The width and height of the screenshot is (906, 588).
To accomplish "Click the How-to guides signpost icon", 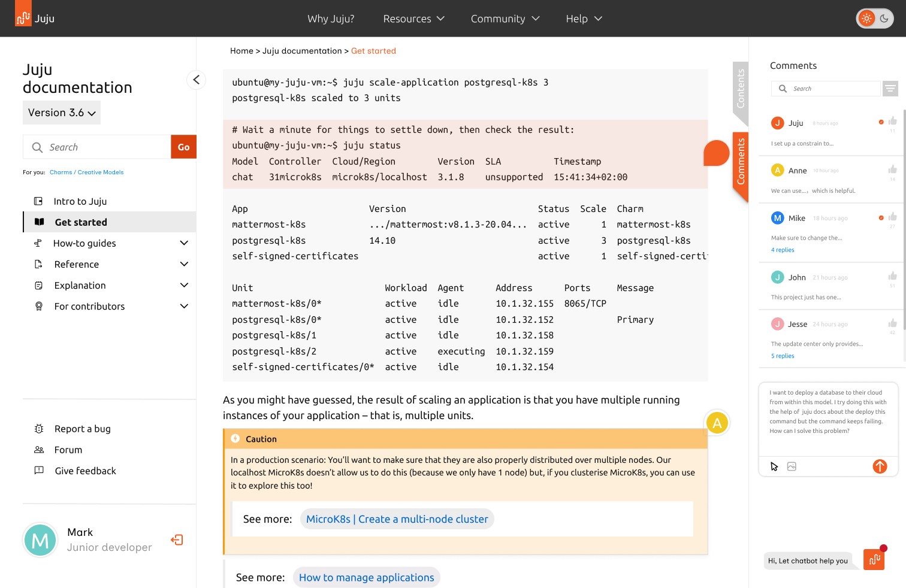I will click(38, 243).
